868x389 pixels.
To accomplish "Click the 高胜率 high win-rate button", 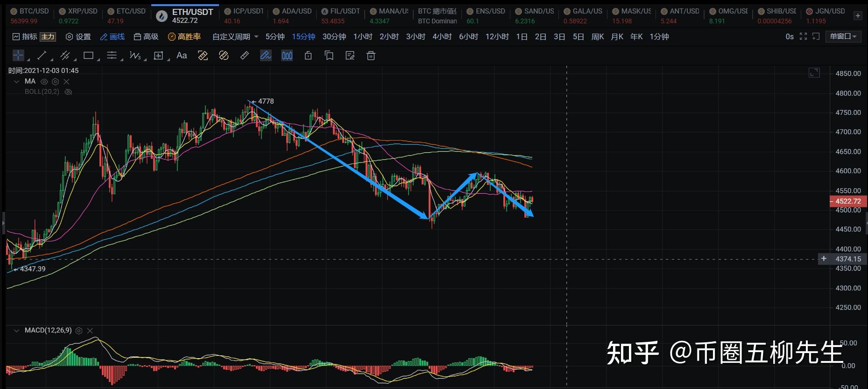I will click(x=184, y=36).
